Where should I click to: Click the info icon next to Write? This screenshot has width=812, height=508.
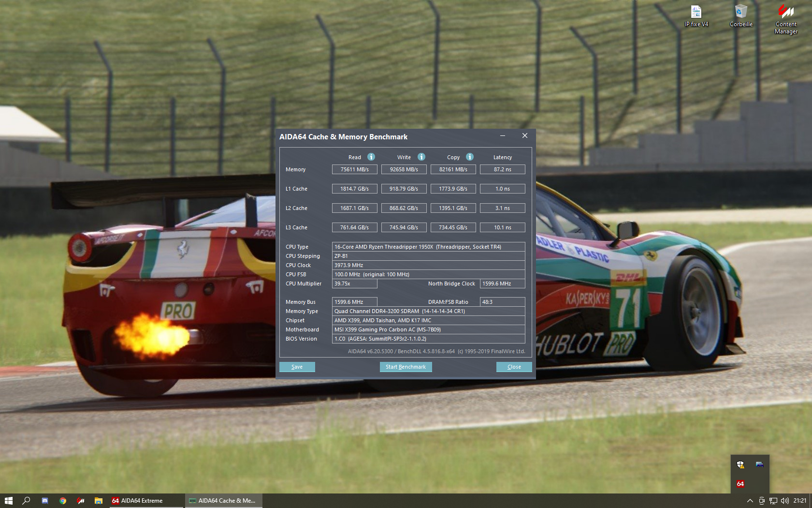tap(421, 157)
